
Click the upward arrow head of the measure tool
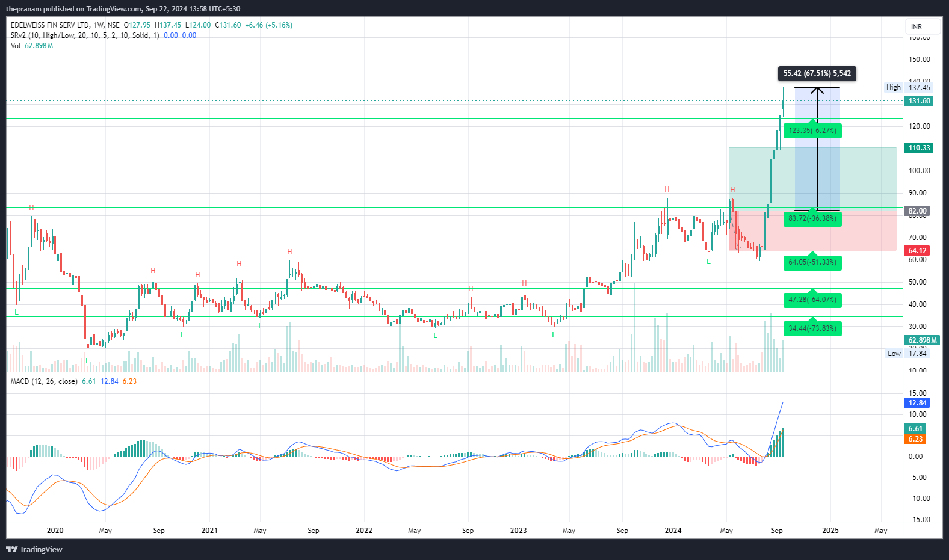click(x=817, y=91)
